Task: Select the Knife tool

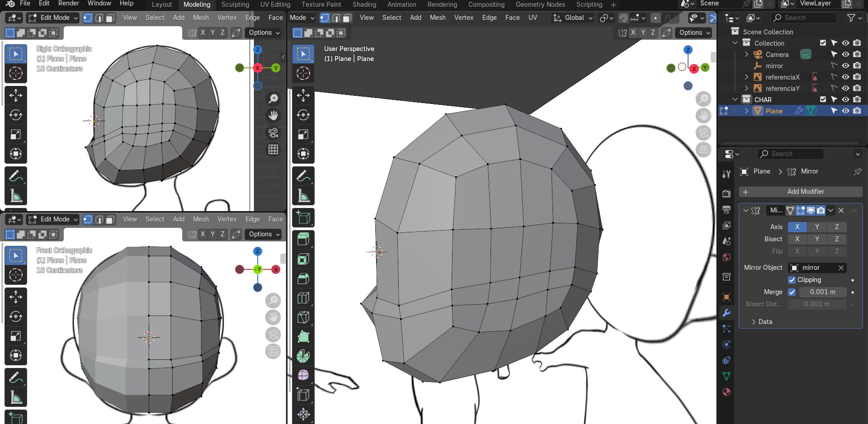Action: click(303, 317)
